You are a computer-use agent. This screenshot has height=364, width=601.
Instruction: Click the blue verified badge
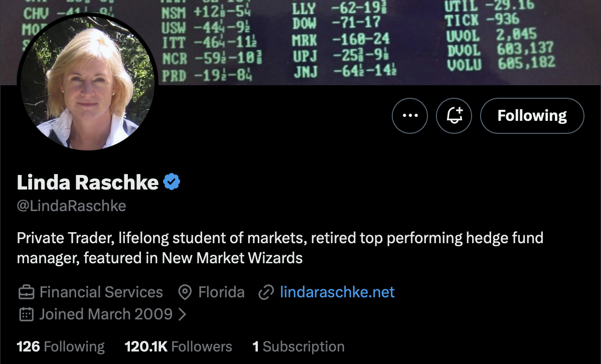[x=172, y=183]
